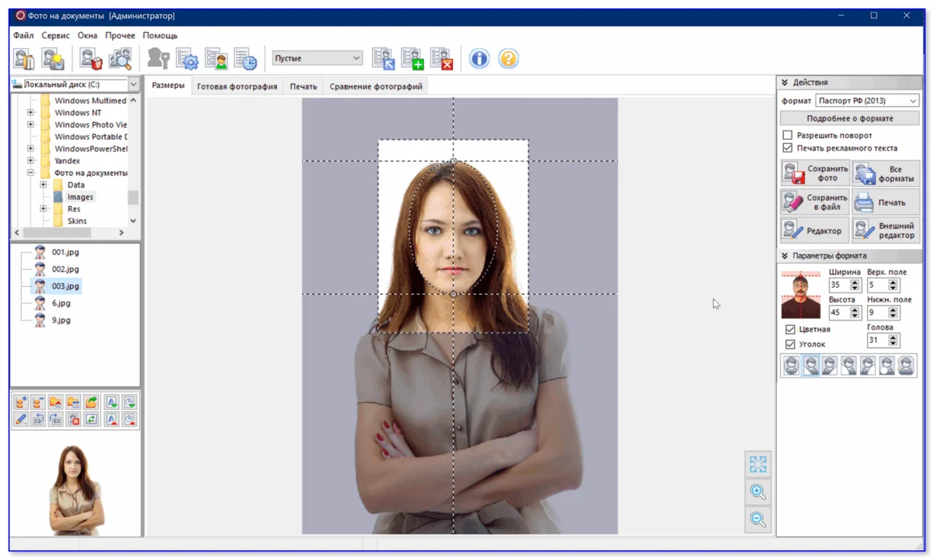Screen dimensions: 934x560
Task: Open the orange help question icon
Action: (x=508, y=58)
